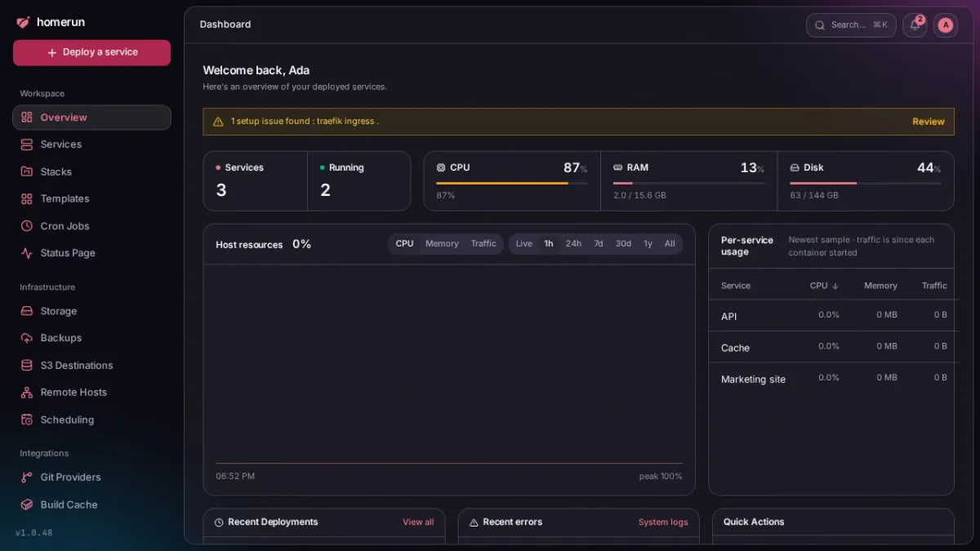Viewport: 980px width, 551px height.
Task: Select the Cache service row
Action: pyautogui.click(x=831, y=347)
